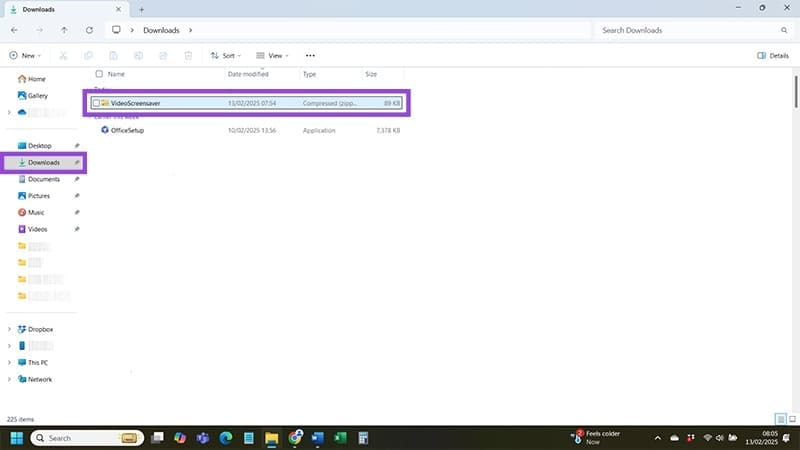The image size is (800, 450).
Task: Open the View dropdown
Action: (x=272, y=56)
